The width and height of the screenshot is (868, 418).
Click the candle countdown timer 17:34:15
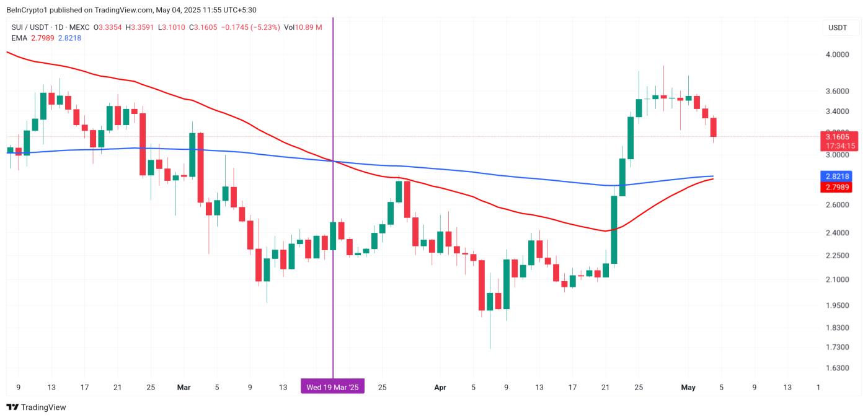(838, 146)
